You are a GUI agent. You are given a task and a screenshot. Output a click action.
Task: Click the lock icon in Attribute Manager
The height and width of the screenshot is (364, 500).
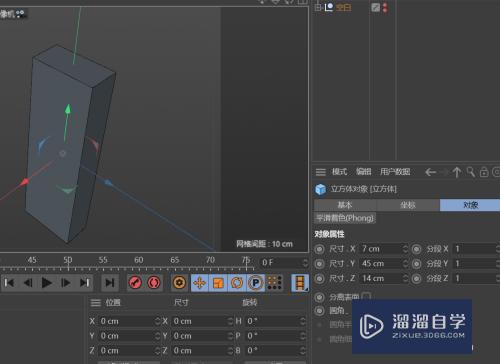(x=484, y=172)
